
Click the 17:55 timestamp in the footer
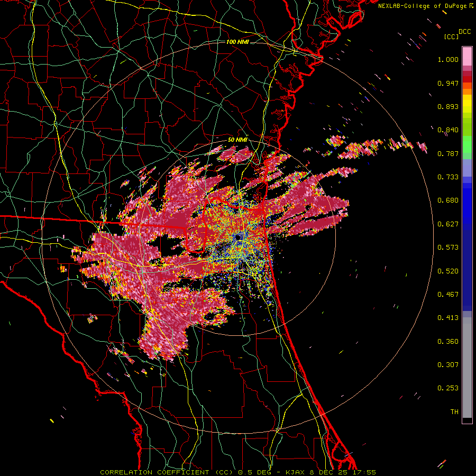(364, 472)
